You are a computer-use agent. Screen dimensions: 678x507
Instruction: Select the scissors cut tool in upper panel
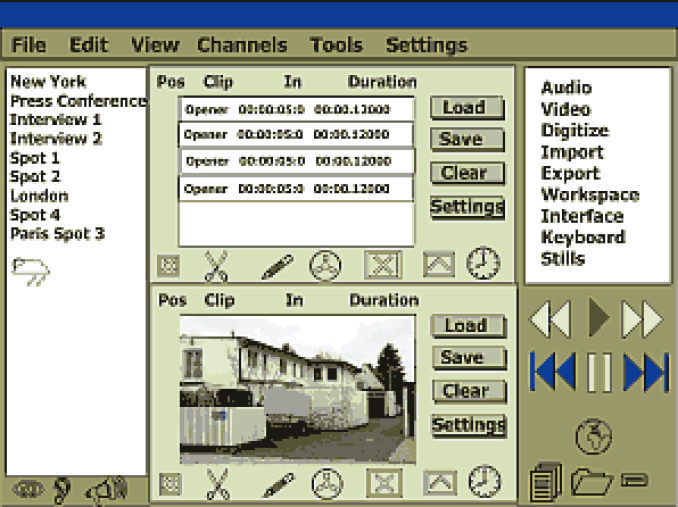click(216, 265)
